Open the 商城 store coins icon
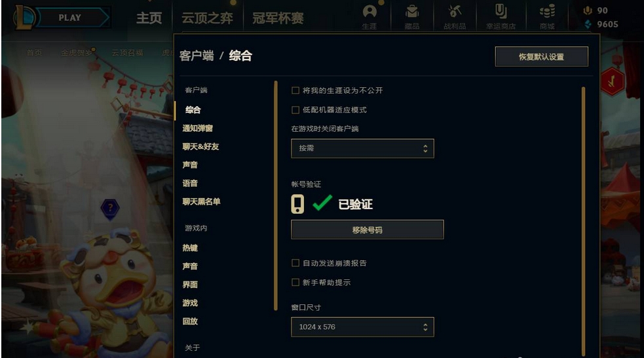This screenshot has height=358, width=644. coord(547,11)
